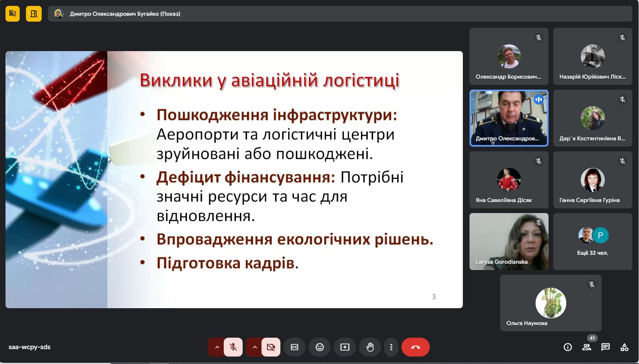This screenshot has height=364, width=639.
Task: Raise hand using the hand icon
Action: pos(370,347)
